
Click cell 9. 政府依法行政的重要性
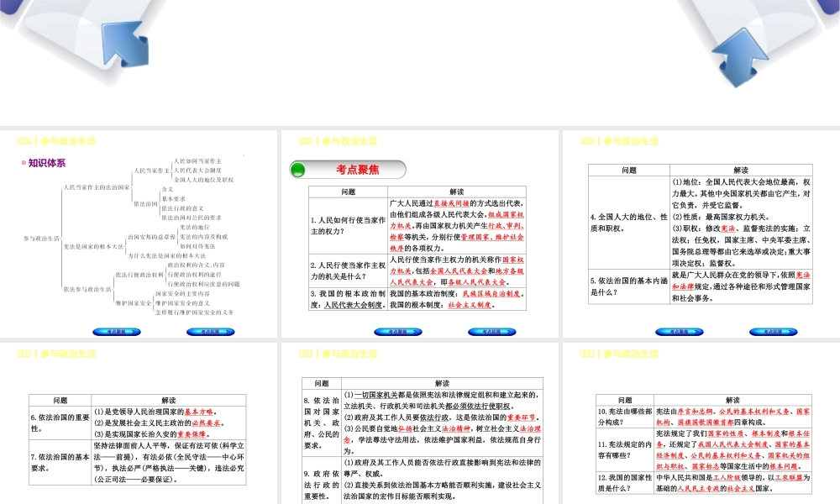(x=322, y=480)
